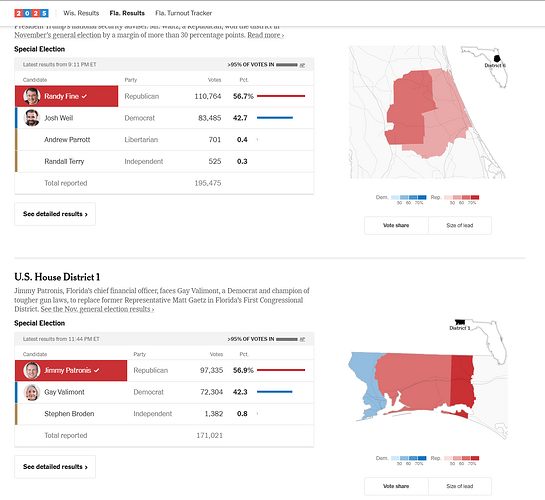The height and width of the screenshot is (500, 545).
Task: Select Vote share view for District 1 map
Action: click(396, 486)
